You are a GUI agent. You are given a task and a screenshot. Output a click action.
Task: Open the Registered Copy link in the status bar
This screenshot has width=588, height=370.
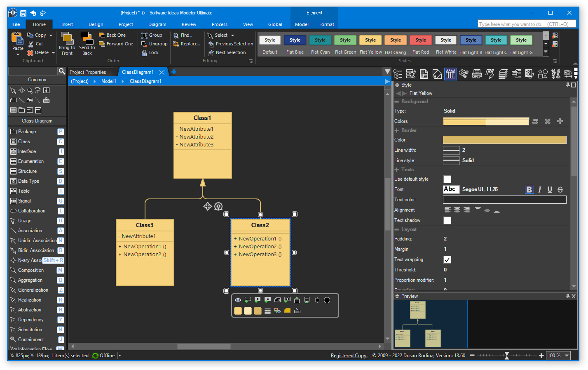coord(349,355)
